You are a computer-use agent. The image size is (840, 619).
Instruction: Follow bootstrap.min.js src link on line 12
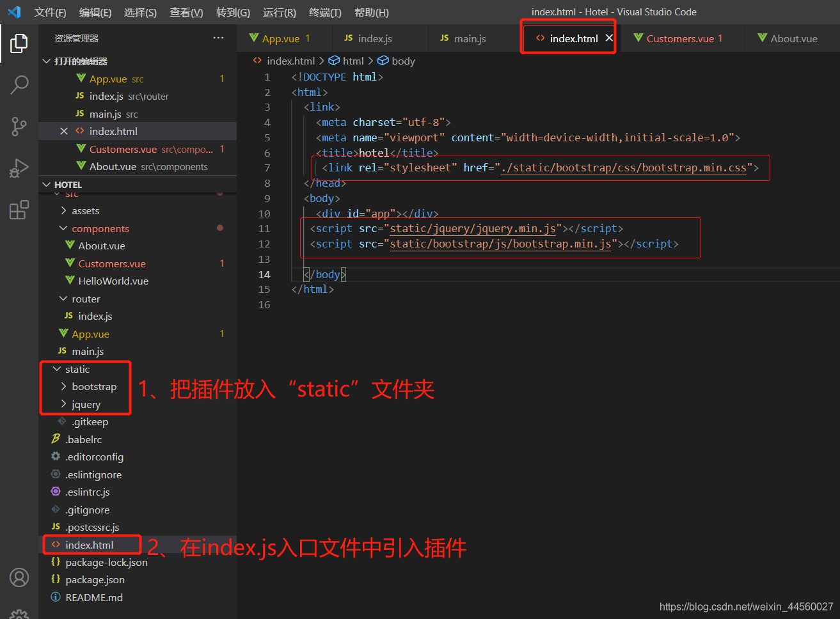tap(500, 244)
